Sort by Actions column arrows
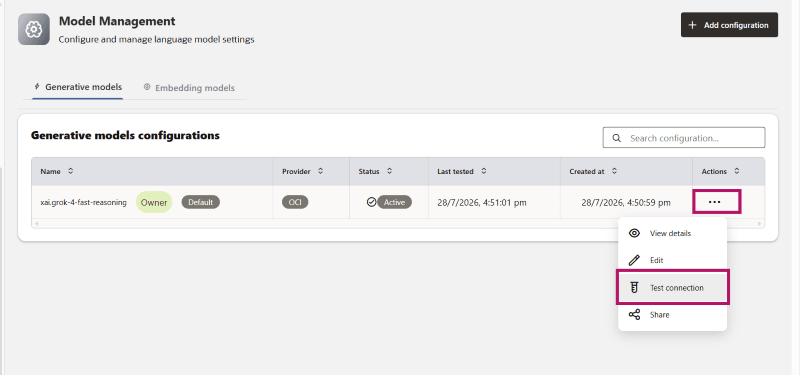 point(737,171)
